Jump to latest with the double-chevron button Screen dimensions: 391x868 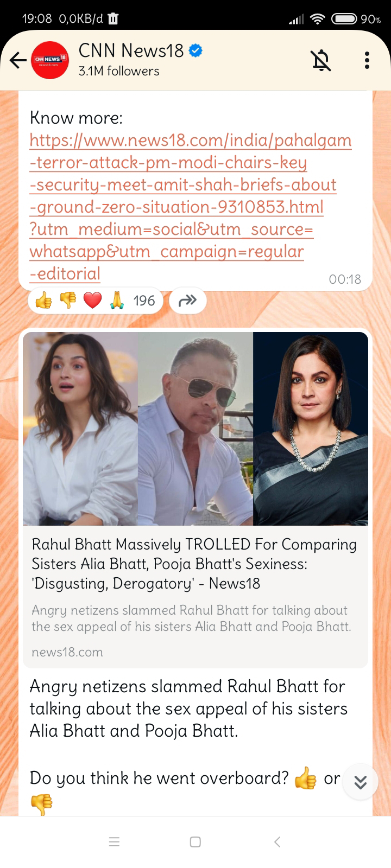click(361, 782)
